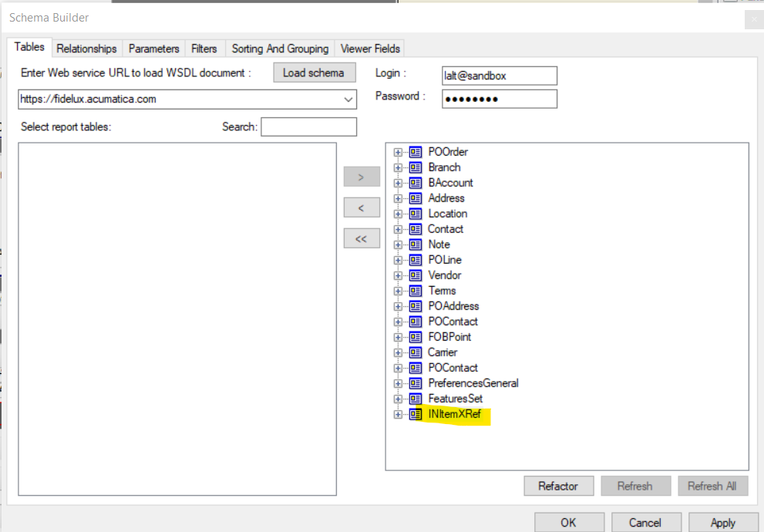Expand the Terms table node
Screen dimensions: 764x532
pyautogui.click(x=398, y=291)
